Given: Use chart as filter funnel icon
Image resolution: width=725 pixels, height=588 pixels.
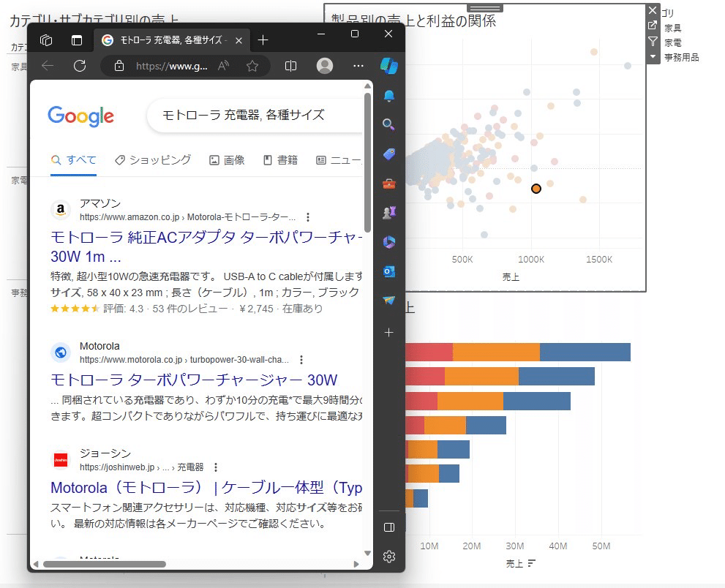Looking at the screenshot, I should point(653,42).
